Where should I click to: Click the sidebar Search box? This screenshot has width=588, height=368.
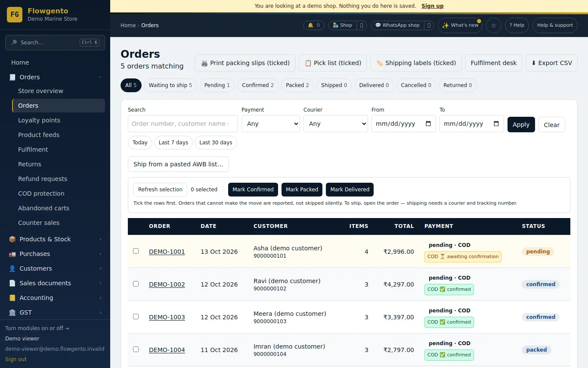[55, 43]
